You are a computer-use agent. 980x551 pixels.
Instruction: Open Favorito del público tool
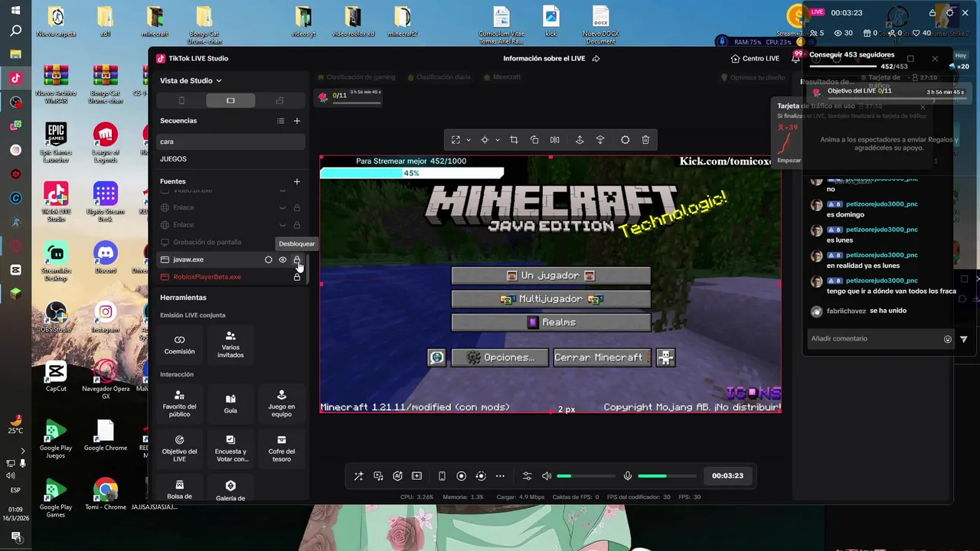tap(179, 404)
